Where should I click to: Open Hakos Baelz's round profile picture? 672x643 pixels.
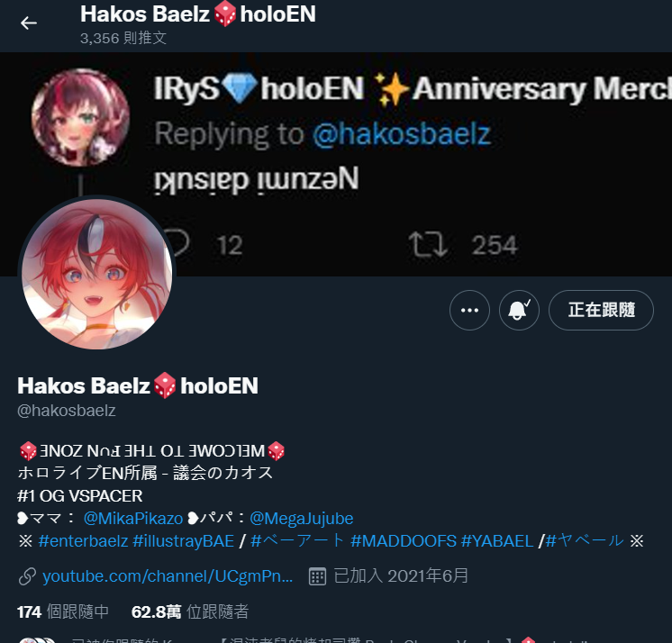click(x=97, y=274)
